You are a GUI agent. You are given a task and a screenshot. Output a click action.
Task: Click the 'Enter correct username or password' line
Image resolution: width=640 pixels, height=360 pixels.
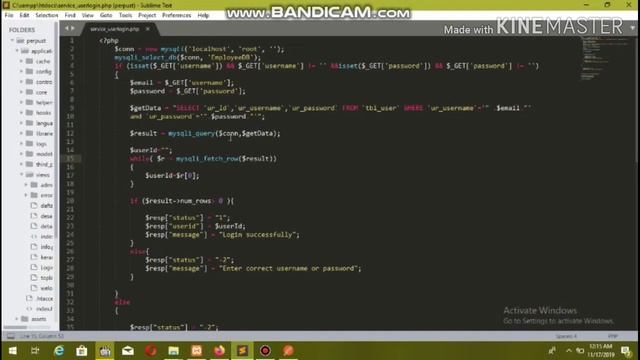(x=253, y=268)
